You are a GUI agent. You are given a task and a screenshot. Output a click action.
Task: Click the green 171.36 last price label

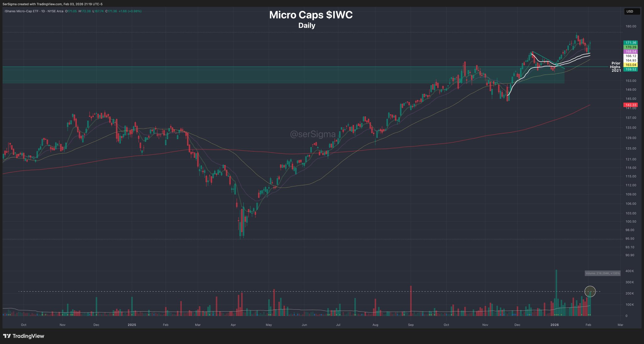point(630,42)
